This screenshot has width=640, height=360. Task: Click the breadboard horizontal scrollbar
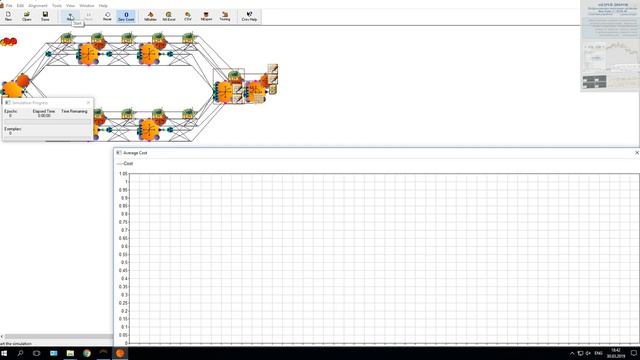point(58,337)
